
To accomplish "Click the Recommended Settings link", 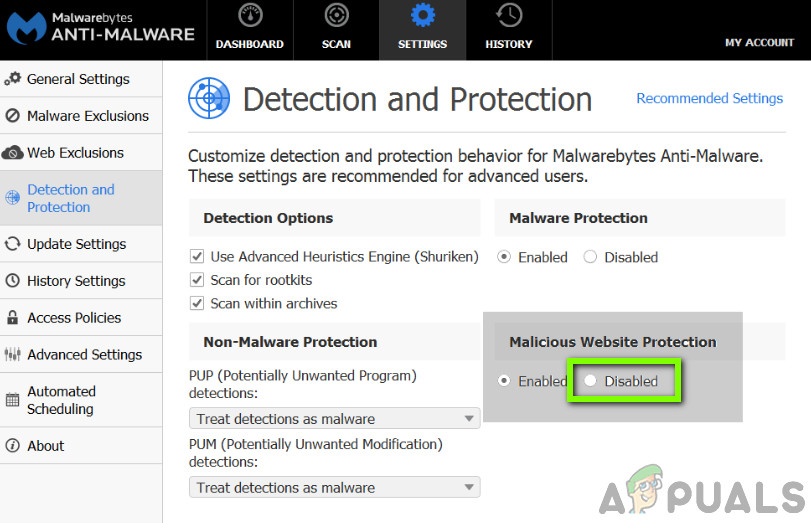I will [709, 98].
